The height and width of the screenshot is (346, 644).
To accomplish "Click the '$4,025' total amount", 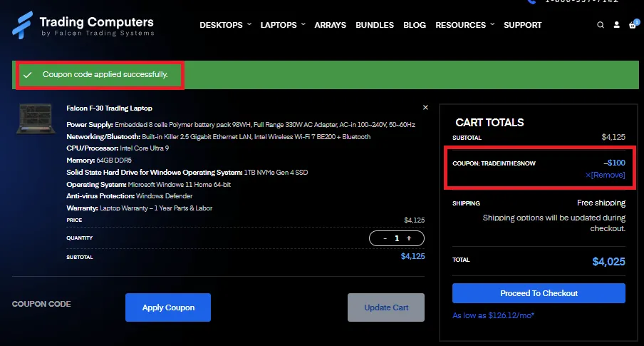I will [x=608, y=262].
